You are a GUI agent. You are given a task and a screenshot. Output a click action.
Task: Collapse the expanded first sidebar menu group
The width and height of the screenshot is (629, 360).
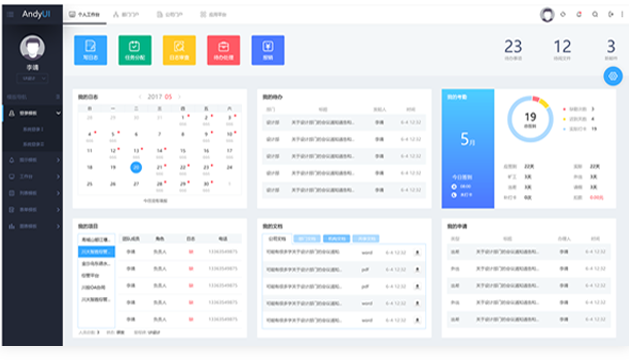click(x=32, y=113)
